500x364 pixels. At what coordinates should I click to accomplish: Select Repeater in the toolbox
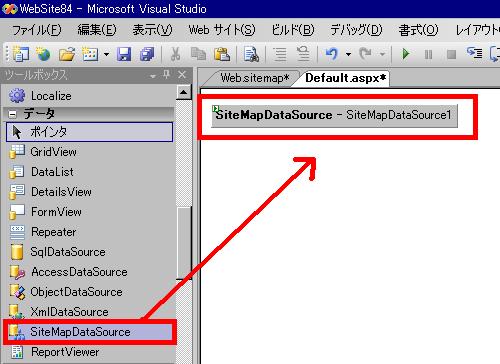(89, 232)
